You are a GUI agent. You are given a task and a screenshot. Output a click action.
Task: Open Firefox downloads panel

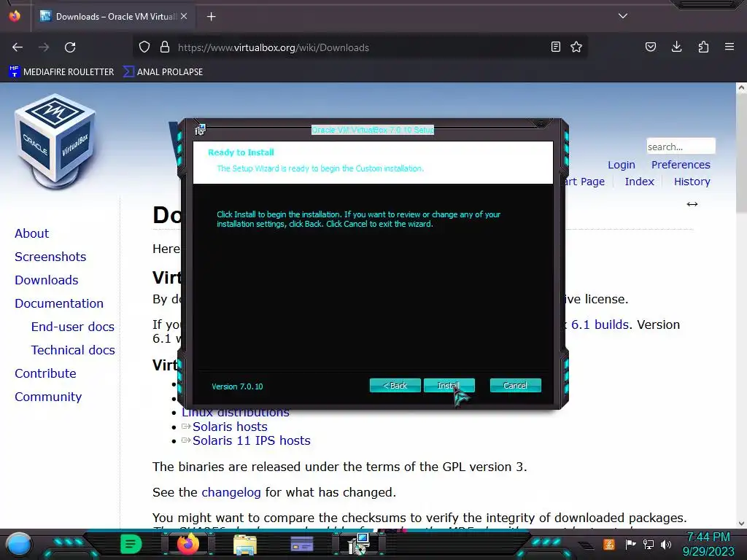[x=676, y=47]
